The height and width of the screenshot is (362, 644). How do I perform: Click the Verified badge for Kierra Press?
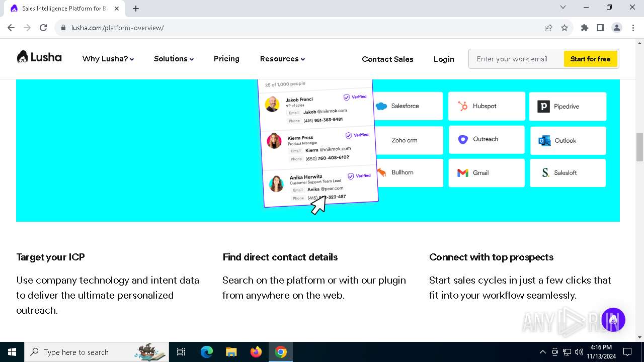(x=357, y=135)
